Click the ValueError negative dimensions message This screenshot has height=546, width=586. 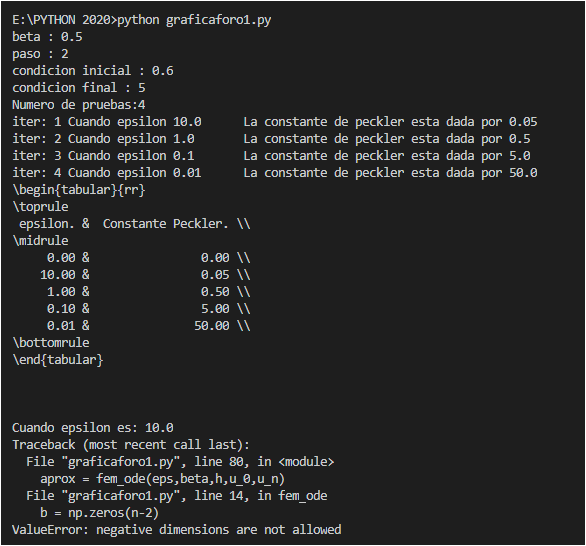pos(177,530)
